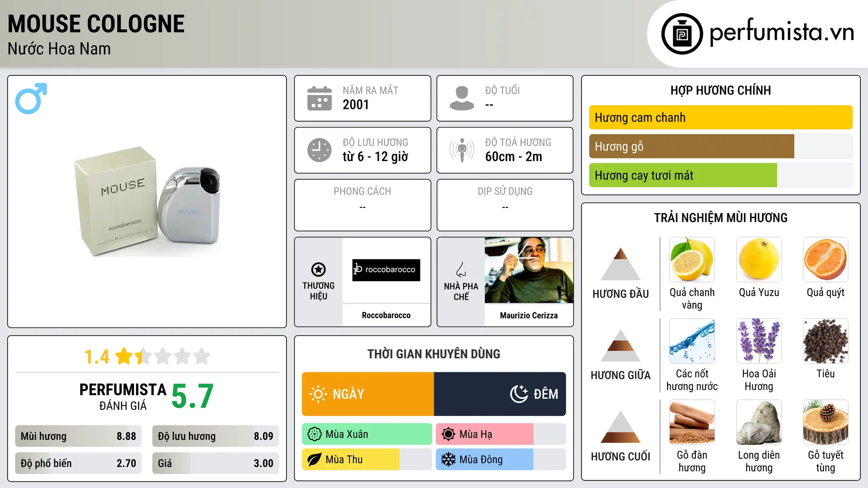Click the Mùa Đông season bar
868x488 pixels.
click(501, 460)
